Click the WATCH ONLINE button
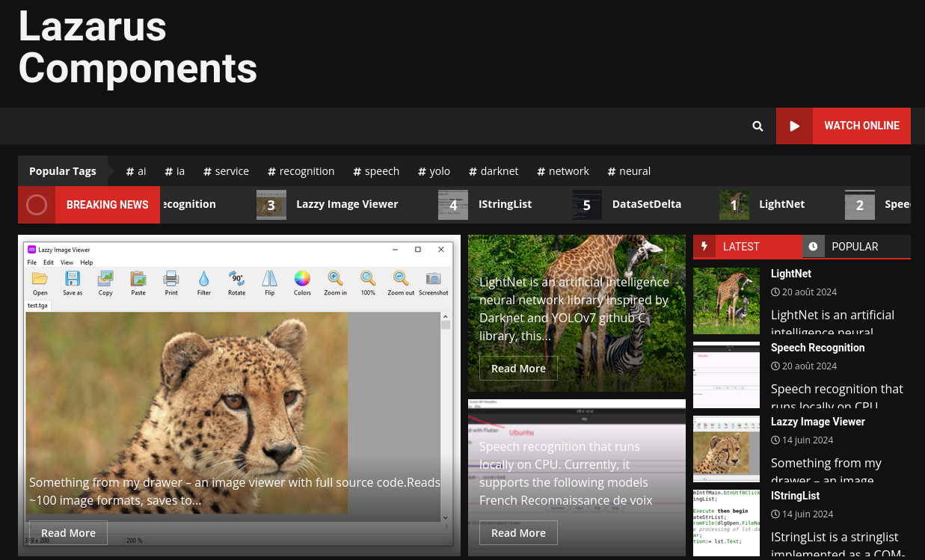The image size is (925, 560). 861,126
